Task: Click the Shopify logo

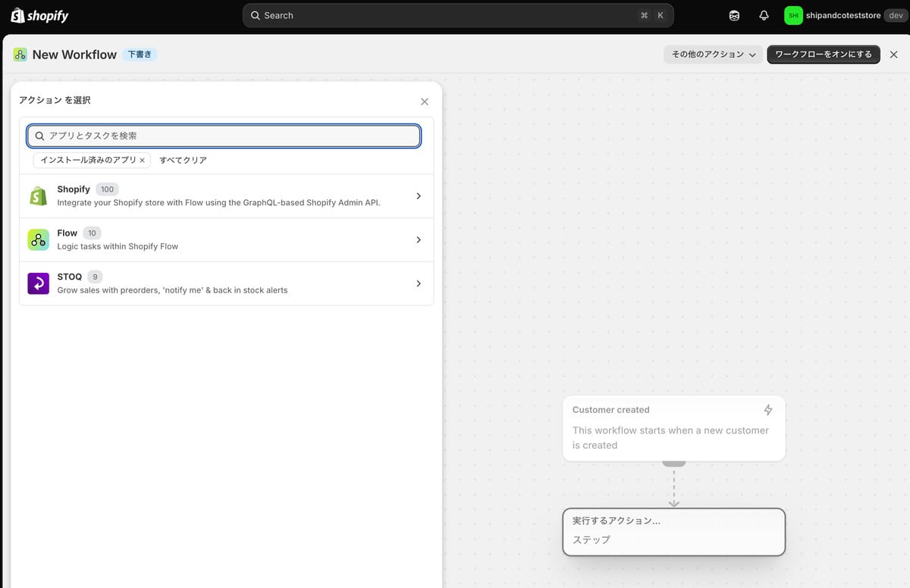Action: pyautogui.click(x=39, y=15)
